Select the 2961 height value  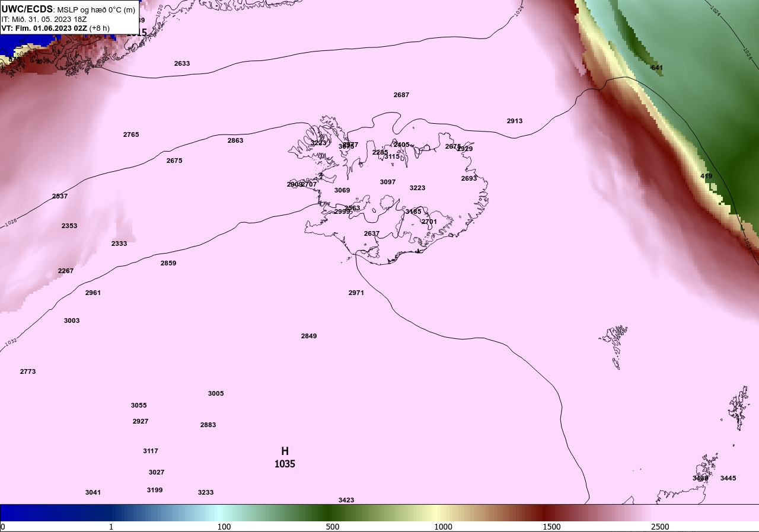point(93,293)
